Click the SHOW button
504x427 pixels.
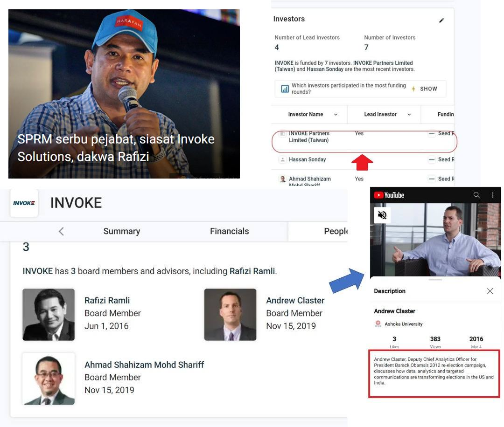pos(428,89)
